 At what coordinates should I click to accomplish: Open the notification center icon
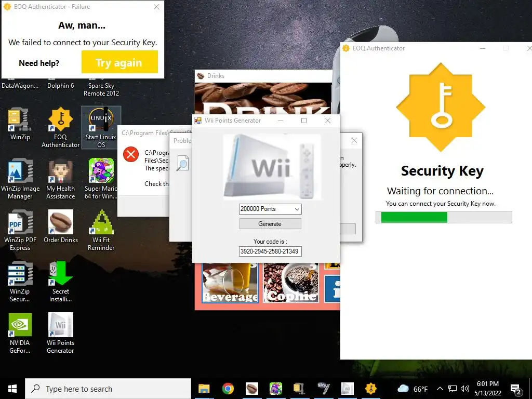pos(516,389)
